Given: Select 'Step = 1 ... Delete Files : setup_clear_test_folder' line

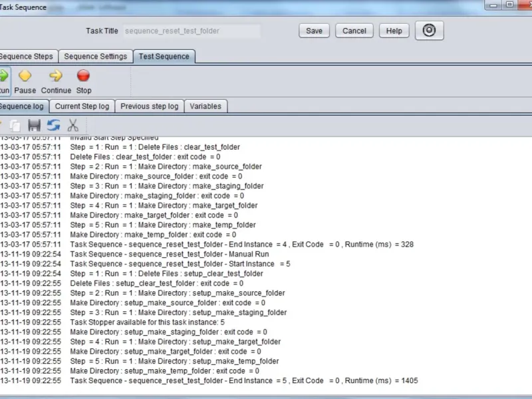Looking at the screenshot, I should coord(167,273).
